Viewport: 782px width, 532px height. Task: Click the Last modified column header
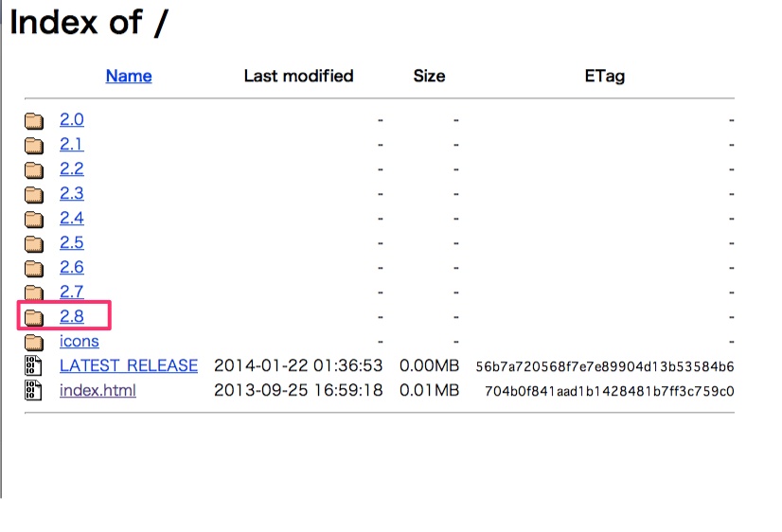[299, 76]
